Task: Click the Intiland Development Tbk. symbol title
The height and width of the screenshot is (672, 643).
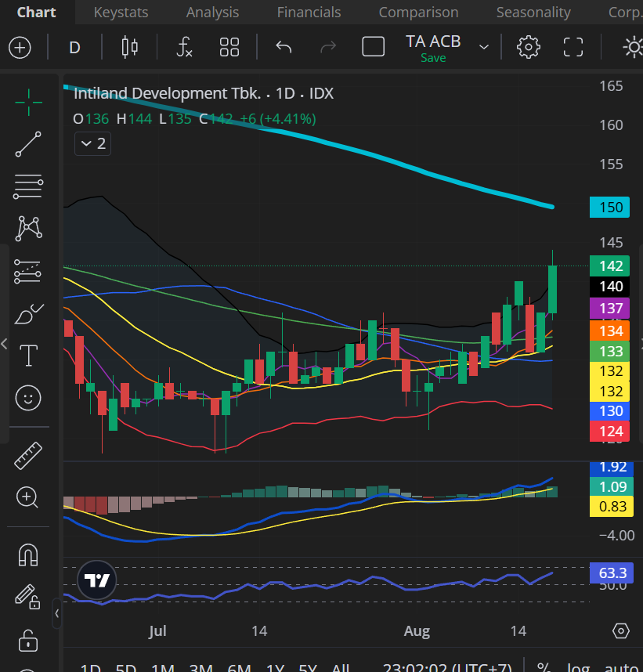Action: coord(167,93)
